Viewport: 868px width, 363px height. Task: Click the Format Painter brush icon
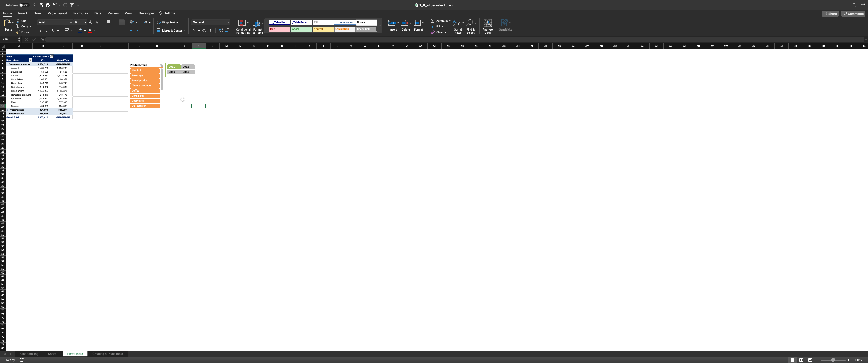tap(18, 32)
